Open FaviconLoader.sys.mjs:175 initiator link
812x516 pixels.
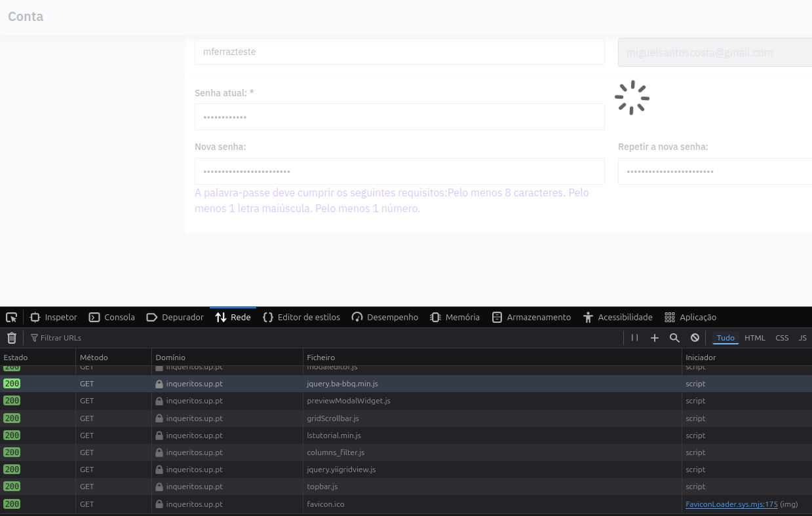pos(731,504)
